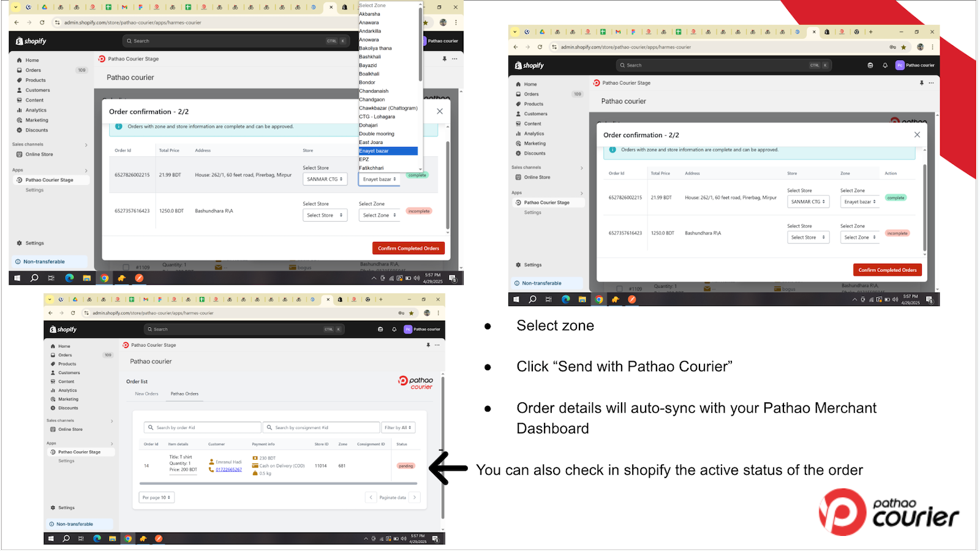Image resolution: width=980 pixels, height=551 pixels.
Task: Switch to 'New Orders' tab in Order list
Action: point(147,394)
